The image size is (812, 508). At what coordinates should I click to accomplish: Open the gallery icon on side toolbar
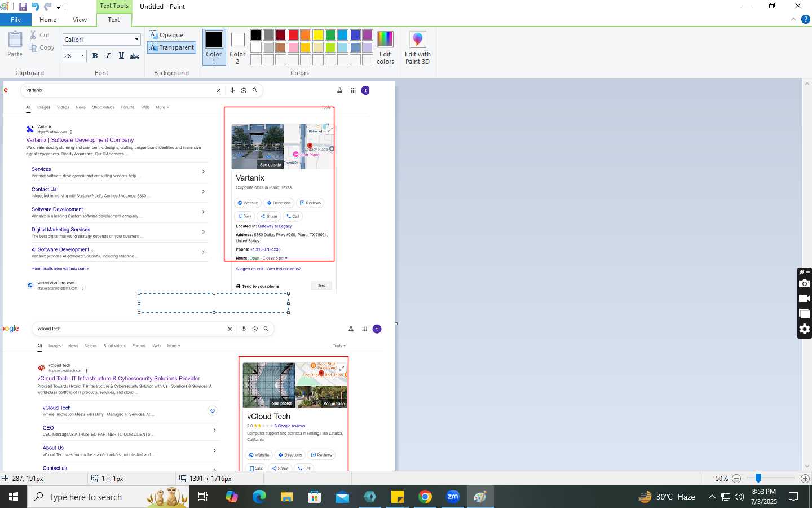[x=805, y=314]
